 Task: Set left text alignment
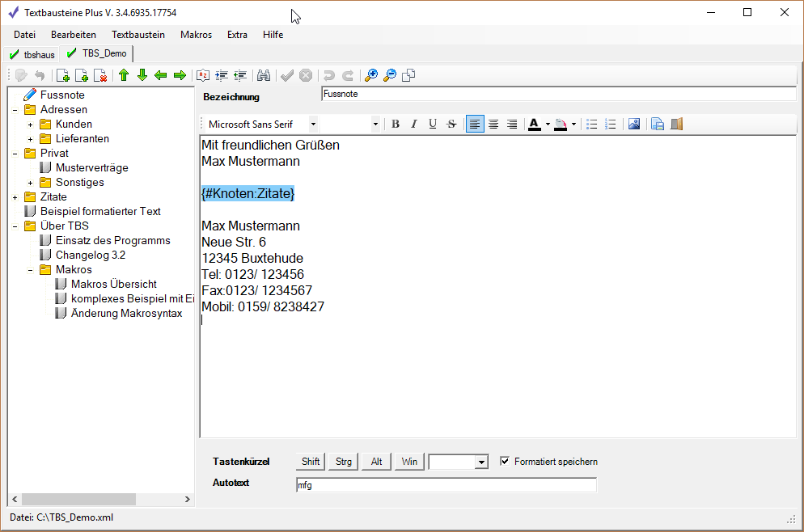coord(475,124)
